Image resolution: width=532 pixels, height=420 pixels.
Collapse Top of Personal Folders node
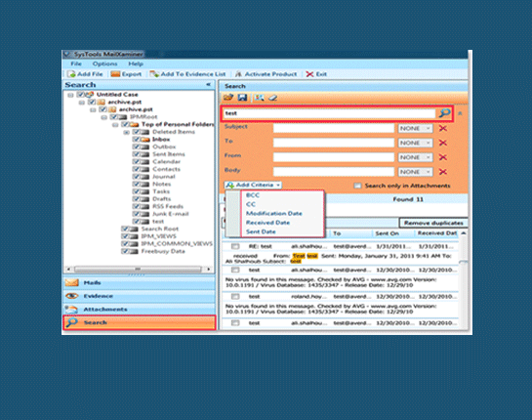[x=115, y=125]
